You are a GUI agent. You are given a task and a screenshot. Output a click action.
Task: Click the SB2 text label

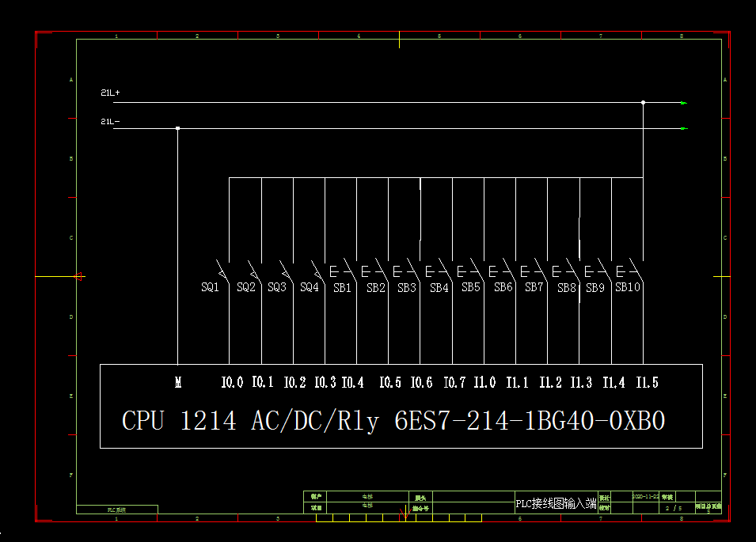[376, 288]
